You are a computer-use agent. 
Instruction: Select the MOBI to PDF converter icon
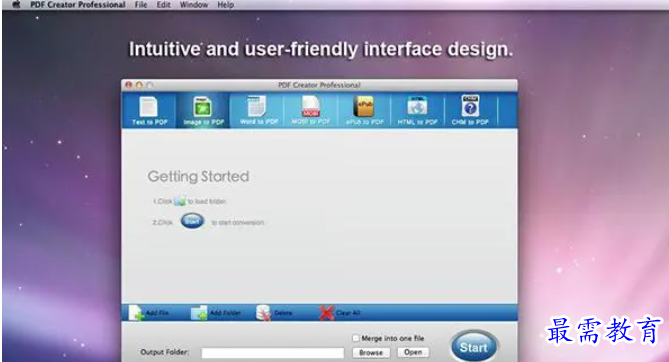click(x=311, y=110)
